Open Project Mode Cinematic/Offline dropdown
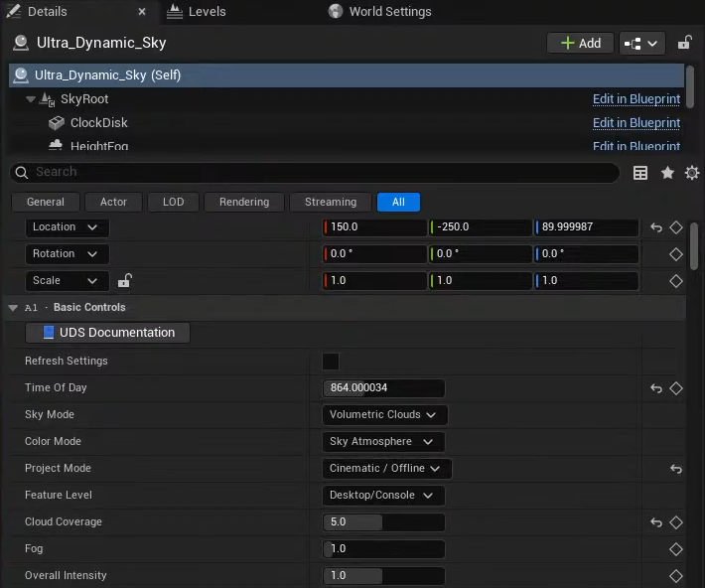 (x=386, y=469)
